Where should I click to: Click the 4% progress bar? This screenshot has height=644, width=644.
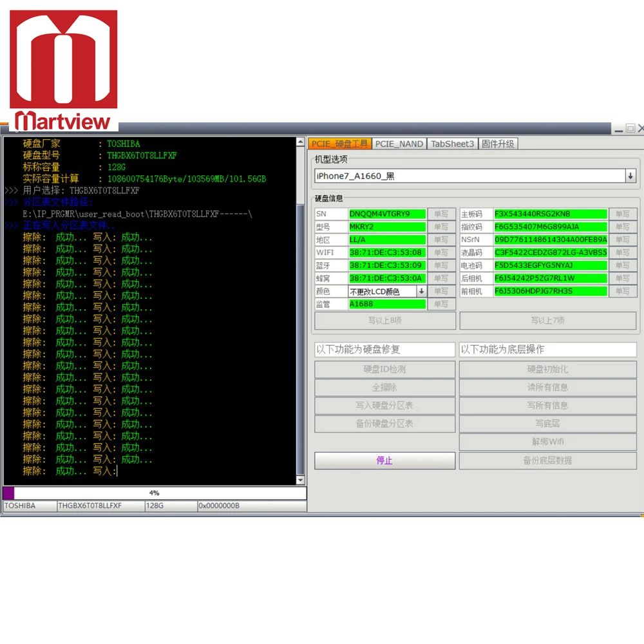click(x=155, y=493)
